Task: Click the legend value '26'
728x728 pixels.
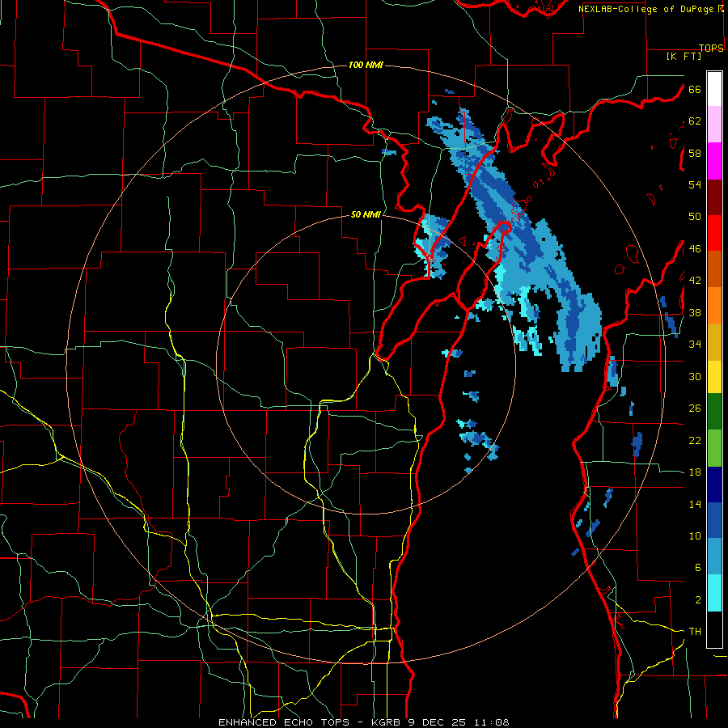Action: click(x=695, y=408)
